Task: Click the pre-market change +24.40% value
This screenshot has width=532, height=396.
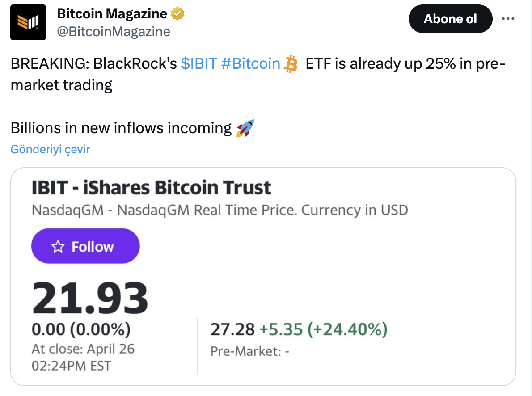Action: [x=348, y=329]
